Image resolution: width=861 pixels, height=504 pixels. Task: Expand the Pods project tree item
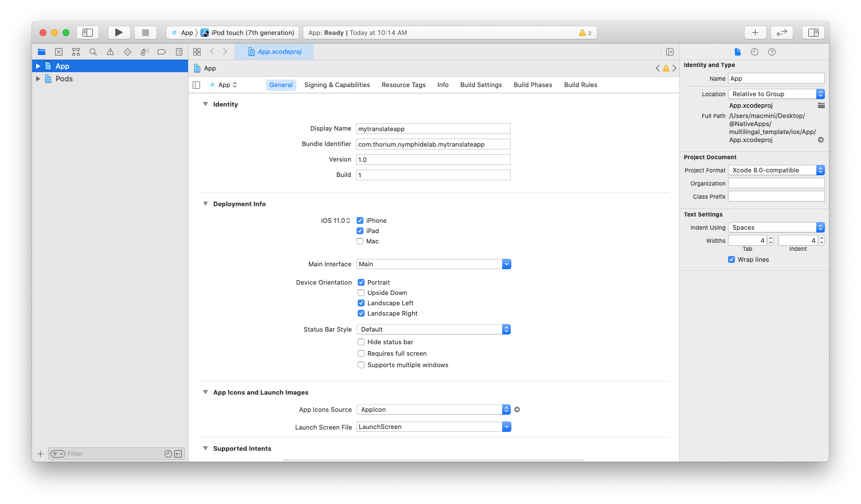[x=38, y=79]
